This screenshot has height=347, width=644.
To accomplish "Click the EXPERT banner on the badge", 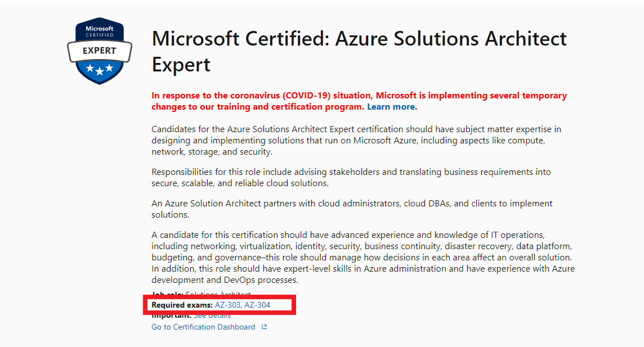I will coord(100,51).
